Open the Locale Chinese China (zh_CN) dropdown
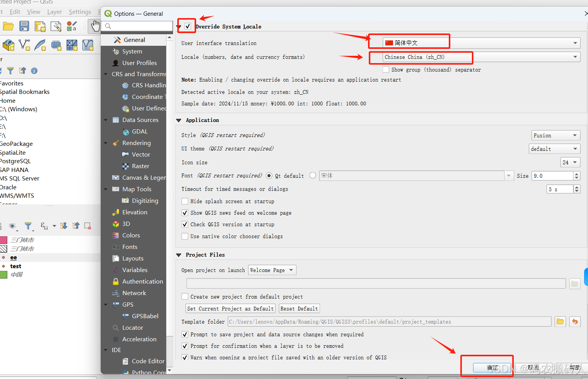 pyautogui.click(x=481, y=57)
